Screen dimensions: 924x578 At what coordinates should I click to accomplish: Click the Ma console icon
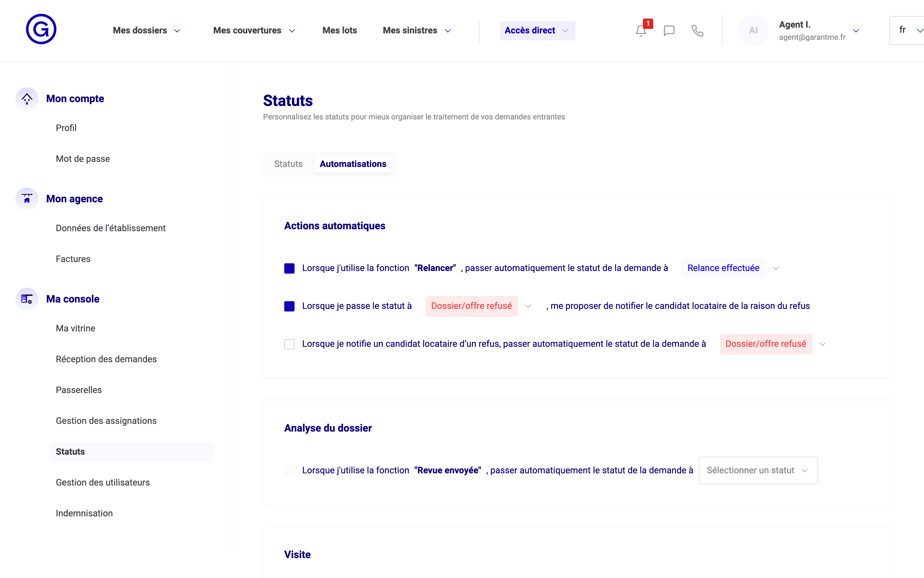[27, 299]
